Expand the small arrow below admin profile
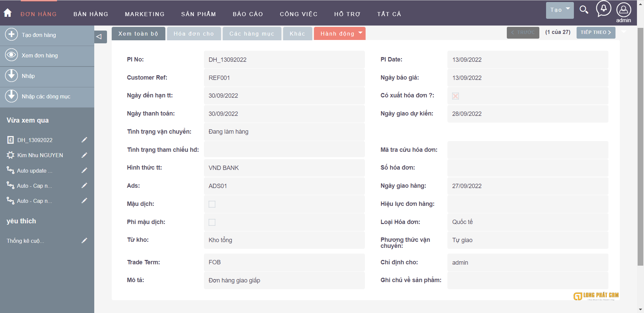 tap(624, 32)
